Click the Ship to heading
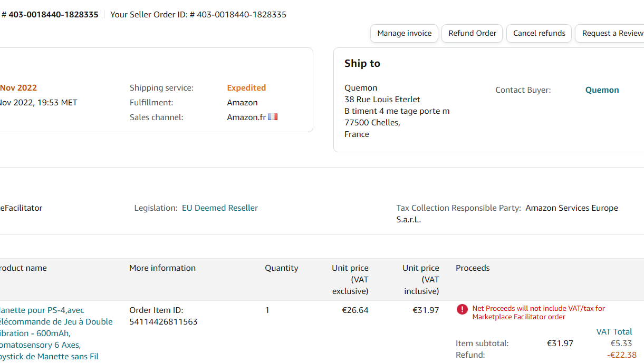The width and height of the screenshot is (644, 363). point(362,63)
